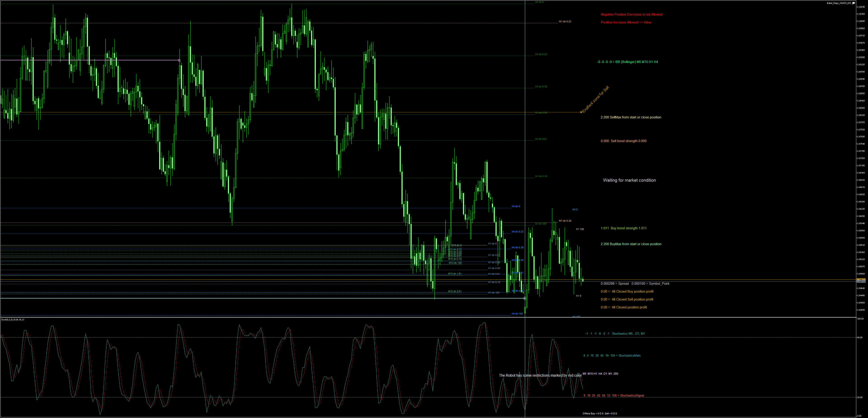Click 'Waiting for market condition' status text
Screen dimensions: 868x418
(x=629, y=180)
